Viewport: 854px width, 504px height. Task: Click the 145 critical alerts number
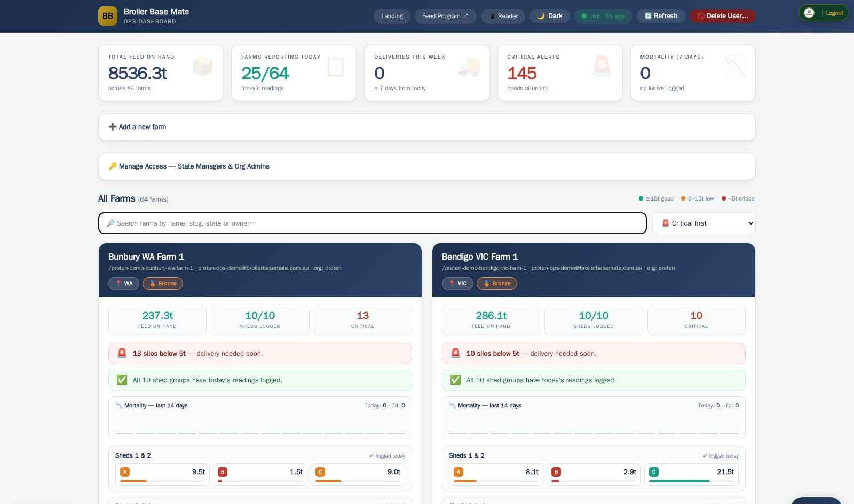tap(522, 73)
